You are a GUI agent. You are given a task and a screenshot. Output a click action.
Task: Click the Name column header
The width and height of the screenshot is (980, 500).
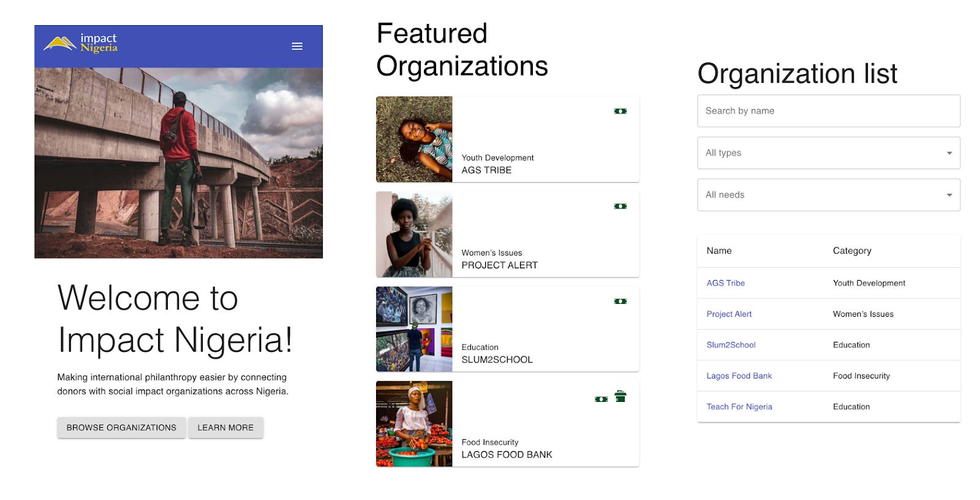719,251
